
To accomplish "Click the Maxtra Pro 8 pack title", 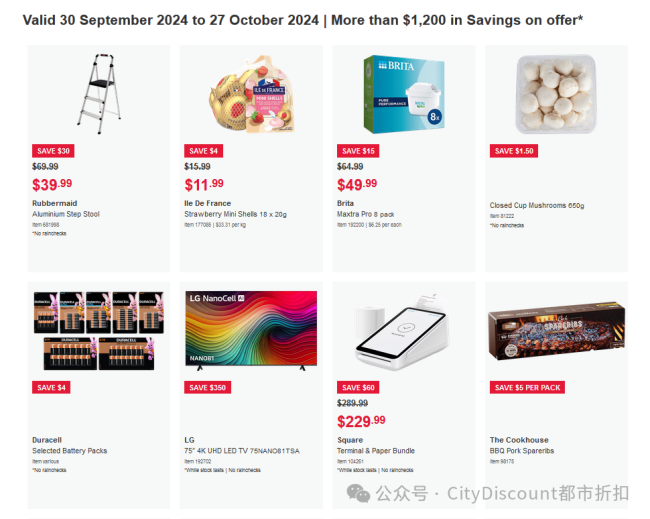I will tap(366, 214).
